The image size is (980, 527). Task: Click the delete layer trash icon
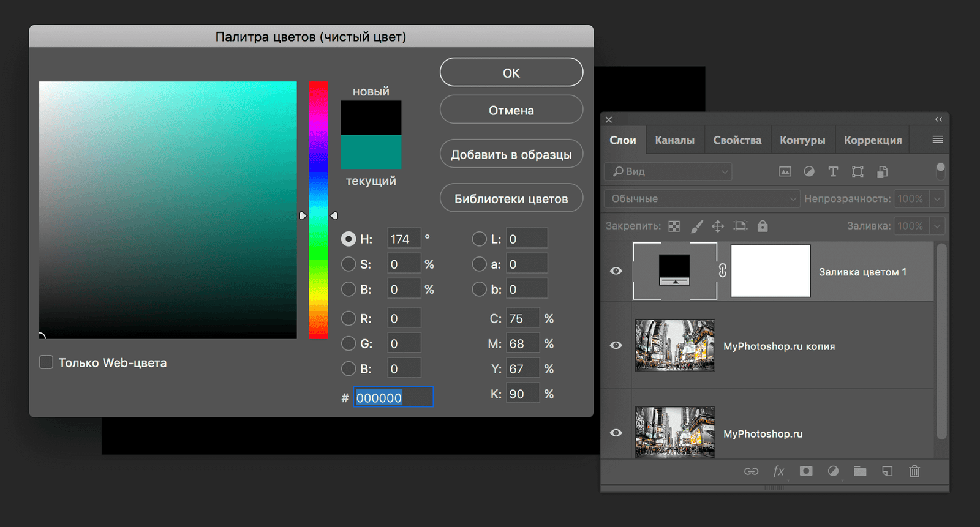(x=914, y=471)
